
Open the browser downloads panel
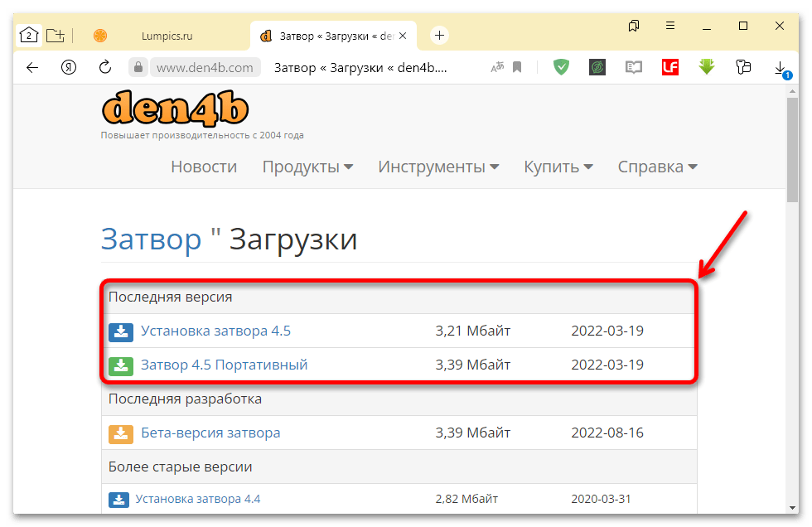coord(781,69)
